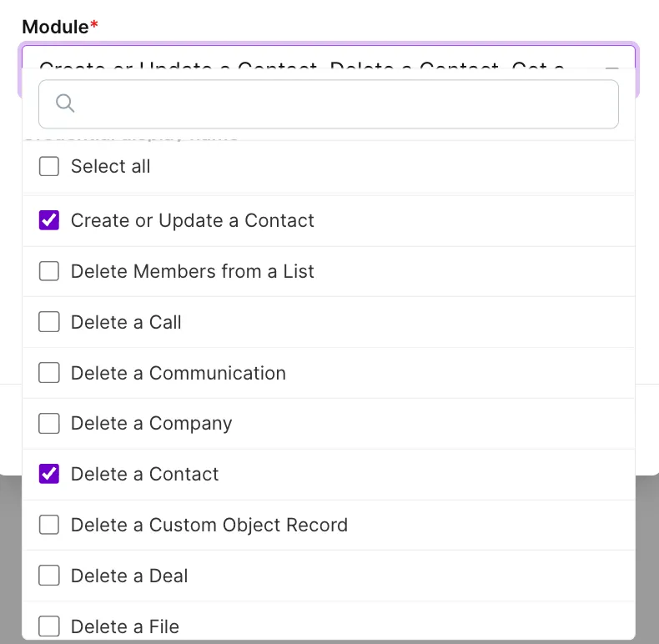The height and width of the screenshot is (644, 659).
Task: Tick the Delete a Custom Object Record checkbox
Action: coord(49,525)
